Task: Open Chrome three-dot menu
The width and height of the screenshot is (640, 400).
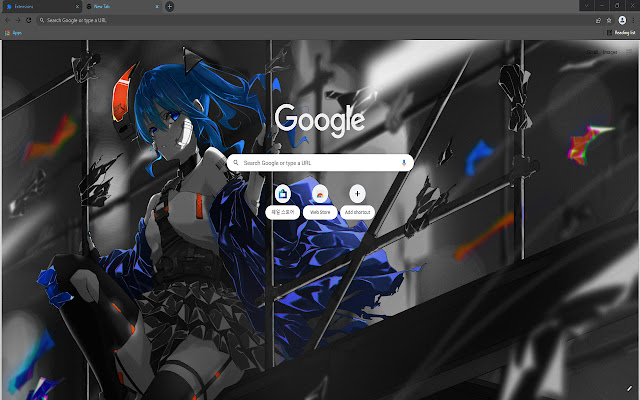Action: pos(633,20)
